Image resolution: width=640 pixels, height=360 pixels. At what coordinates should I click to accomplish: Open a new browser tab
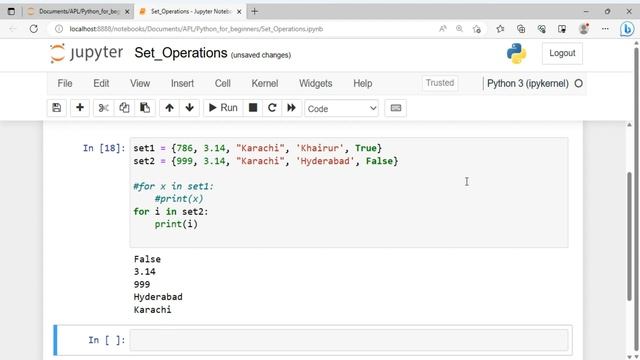pos(255,11)
